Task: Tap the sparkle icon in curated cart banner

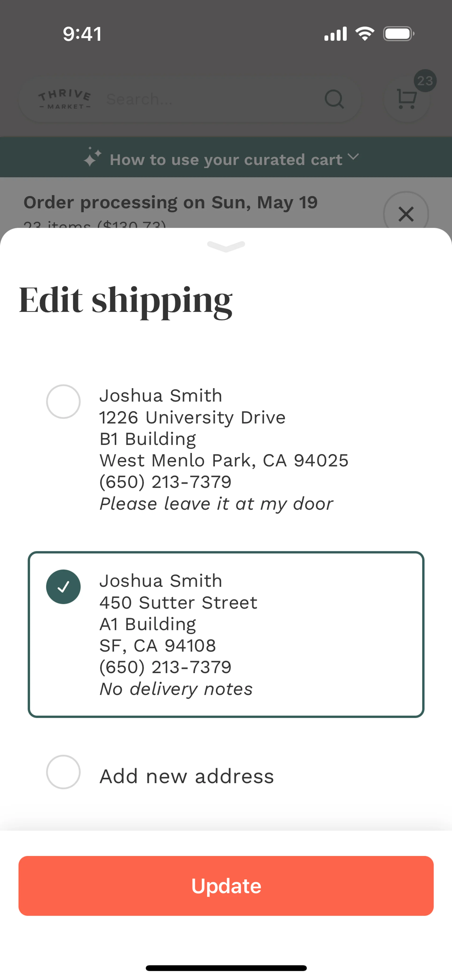Action: 93,157
